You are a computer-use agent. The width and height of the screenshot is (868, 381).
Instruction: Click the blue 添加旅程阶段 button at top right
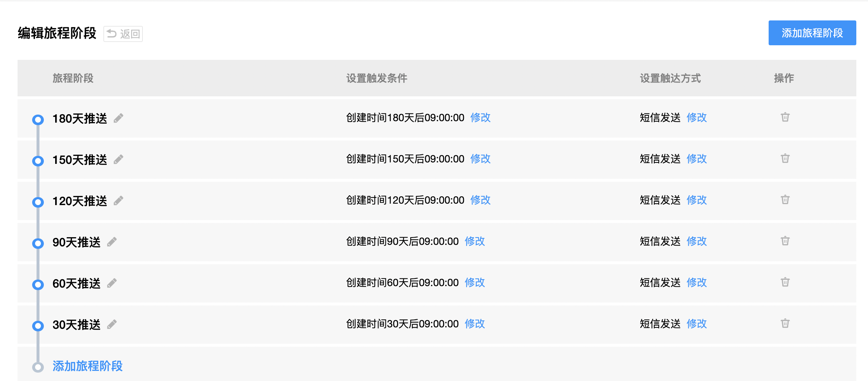tap(812, 33)
